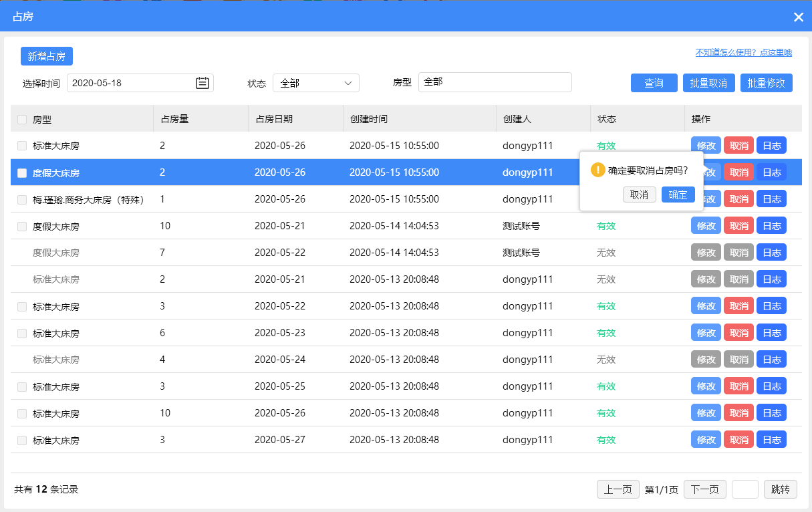Open 日志 for 度假大床房 dated 2020-05-21
The height and width of the screenshot is (512, 812).
pyautogui.click(x=771, y=225)
